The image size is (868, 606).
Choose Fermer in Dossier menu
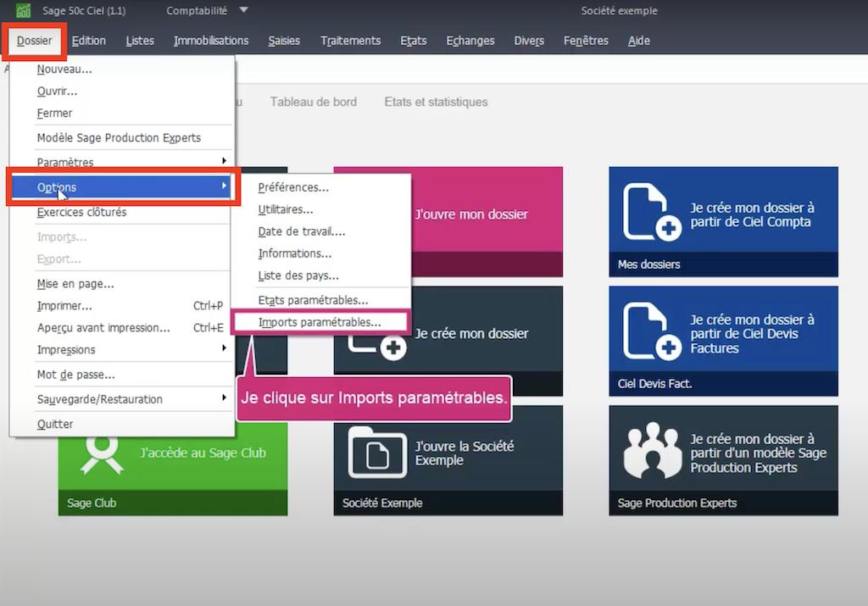(121, 114)
